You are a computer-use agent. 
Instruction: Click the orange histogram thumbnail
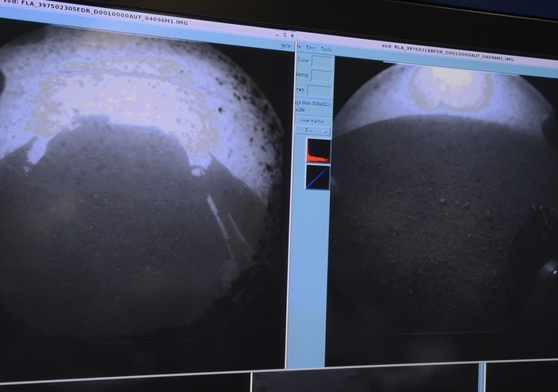pos(318,151)
